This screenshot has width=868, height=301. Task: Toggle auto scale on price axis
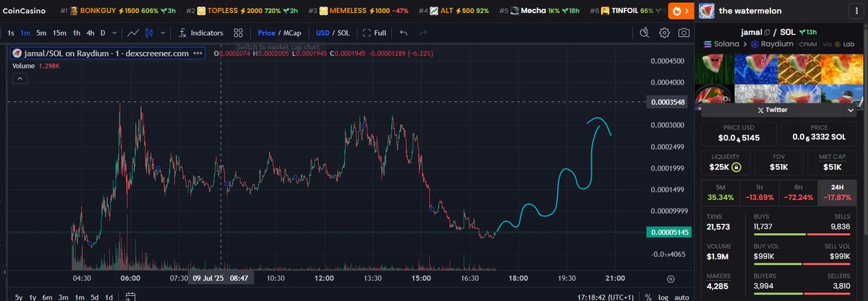(681, 297)
